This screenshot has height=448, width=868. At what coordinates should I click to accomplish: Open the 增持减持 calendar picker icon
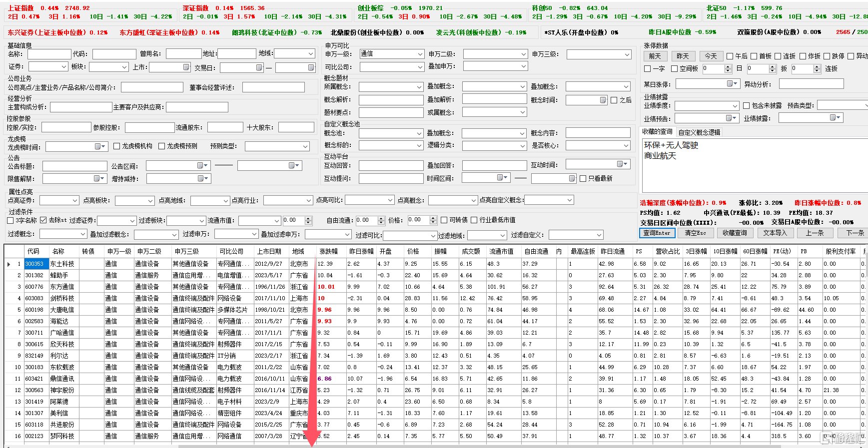[200, 178]
